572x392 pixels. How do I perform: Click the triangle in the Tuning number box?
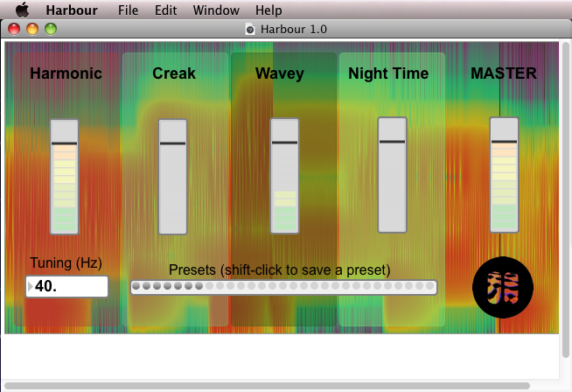(31, 286)
